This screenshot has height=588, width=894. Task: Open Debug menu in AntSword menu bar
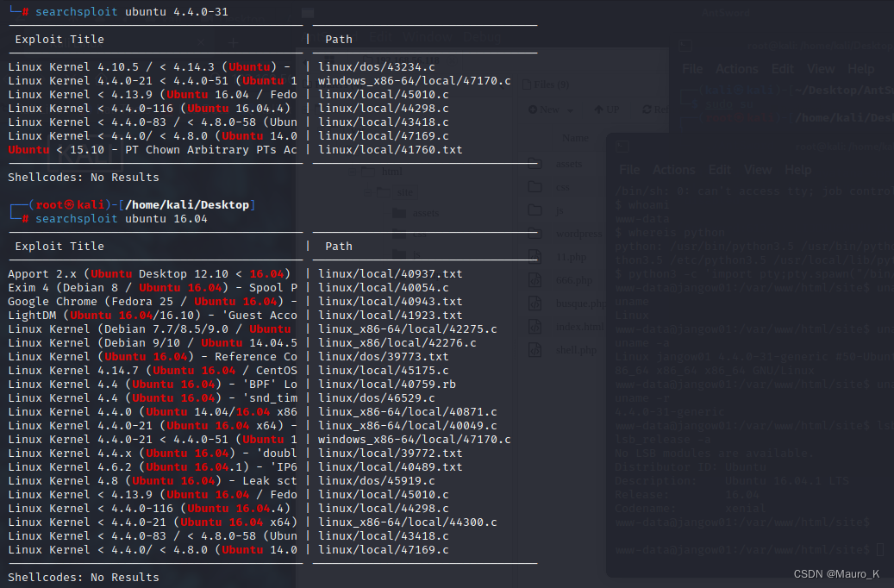click(x=482, y=37)
